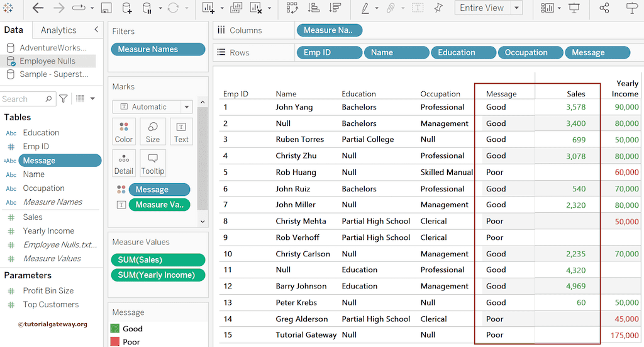Open the Detail marks card

(124, 163)
